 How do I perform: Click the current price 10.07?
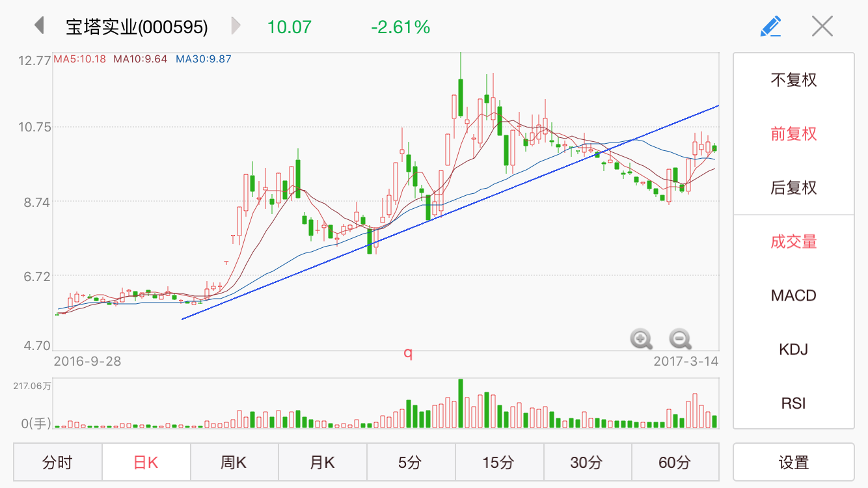pos(290,27)
